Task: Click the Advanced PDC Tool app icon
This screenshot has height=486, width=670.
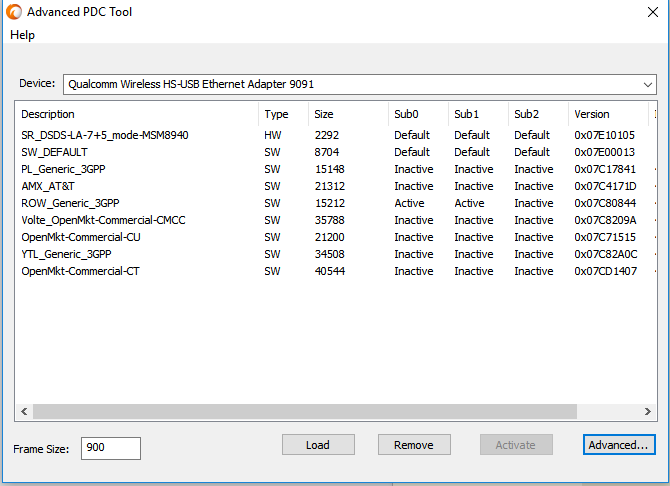Action: coord(14,12)
